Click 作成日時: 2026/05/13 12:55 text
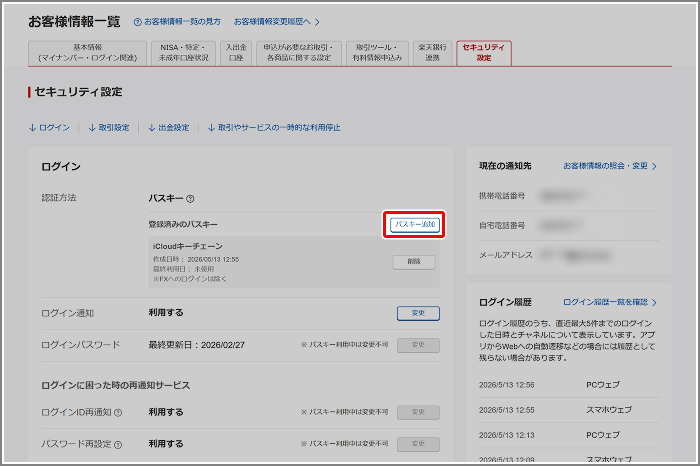 (196, 259)
